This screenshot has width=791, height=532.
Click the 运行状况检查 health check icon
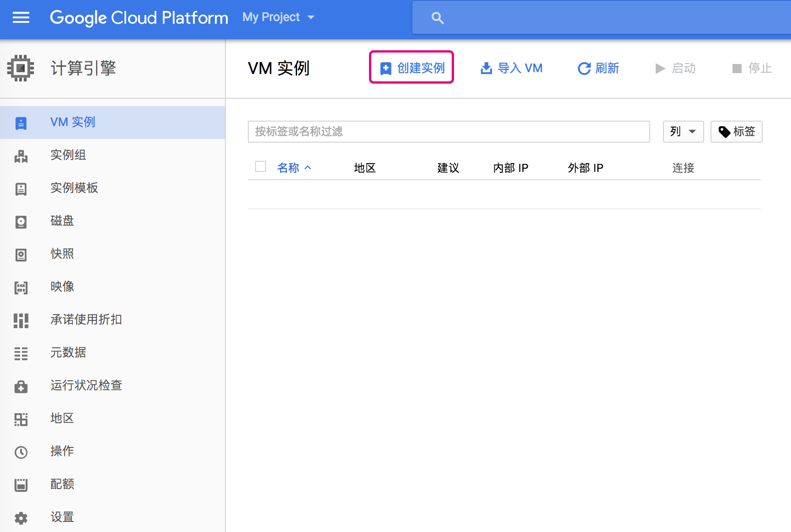[21, 387]
